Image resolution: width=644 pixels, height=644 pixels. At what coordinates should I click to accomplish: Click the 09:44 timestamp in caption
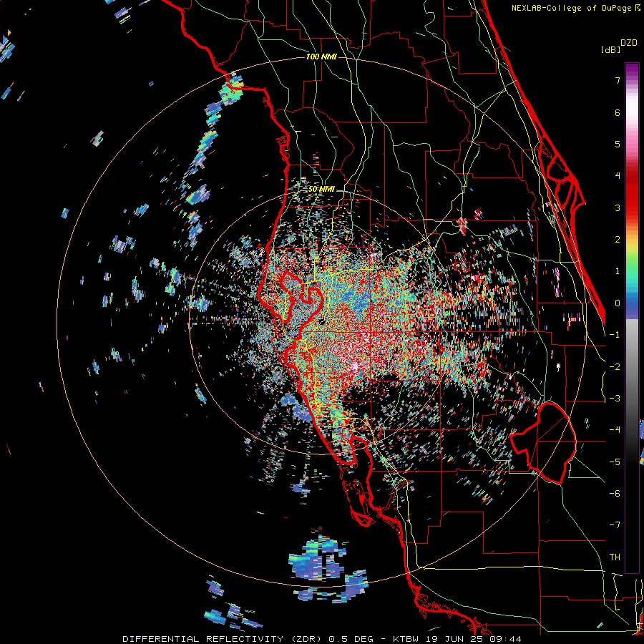[x=506, y=639]
